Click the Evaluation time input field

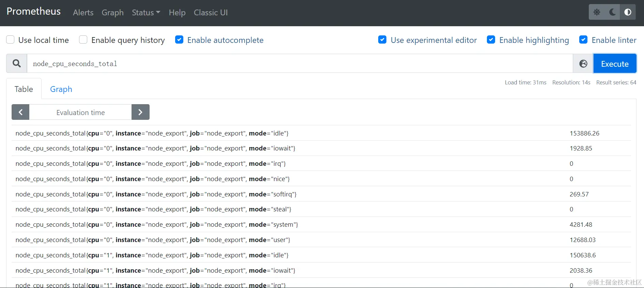point(80,112)
